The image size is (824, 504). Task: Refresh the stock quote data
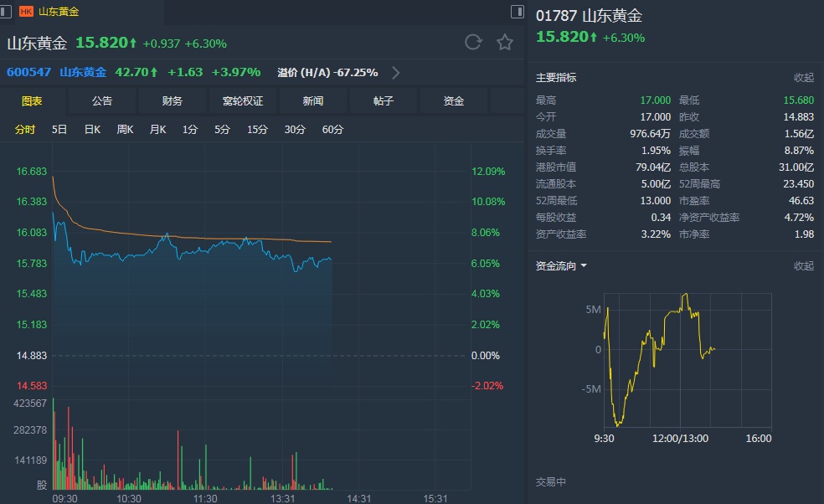tap(473, 42)
